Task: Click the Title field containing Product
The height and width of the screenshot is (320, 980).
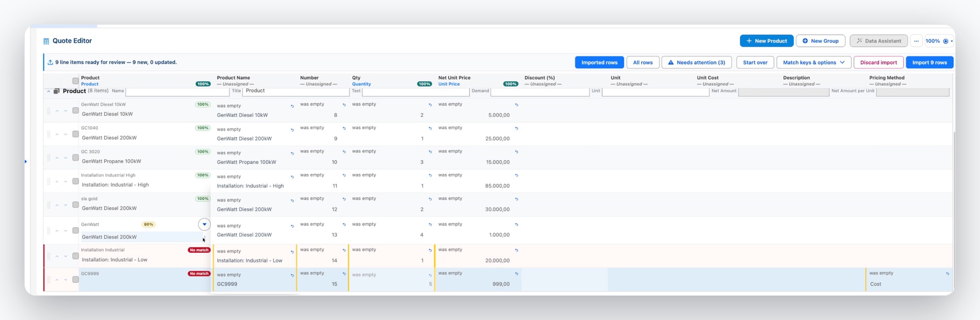Action: click(296, 91)
